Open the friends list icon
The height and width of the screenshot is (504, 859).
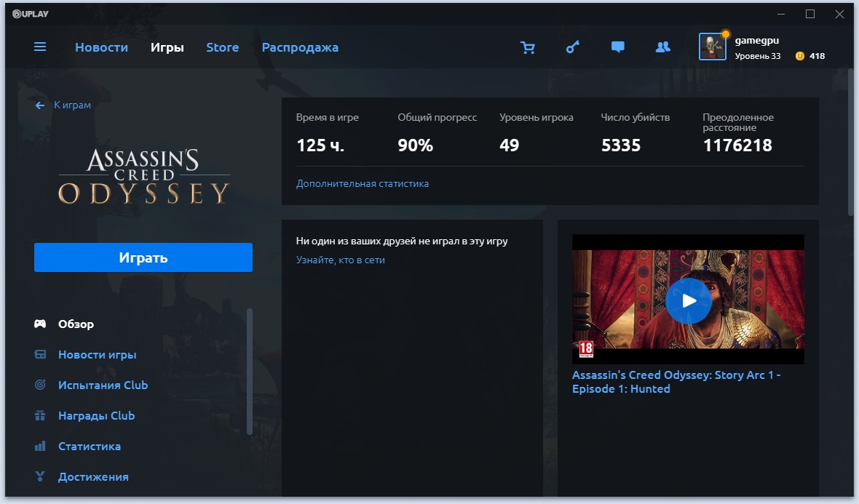pos(663,47)
